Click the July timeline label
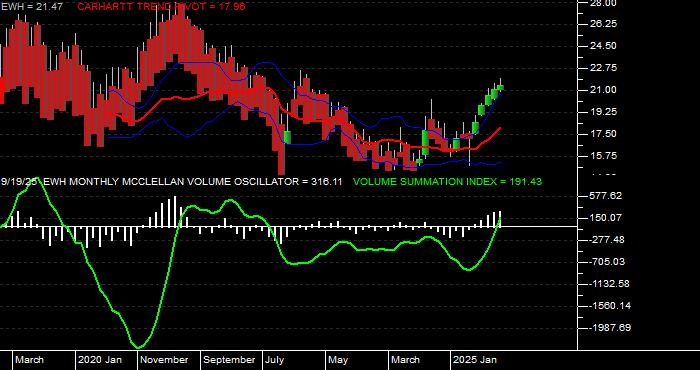The height and width of the screenshot is (370, 700). 275,360
